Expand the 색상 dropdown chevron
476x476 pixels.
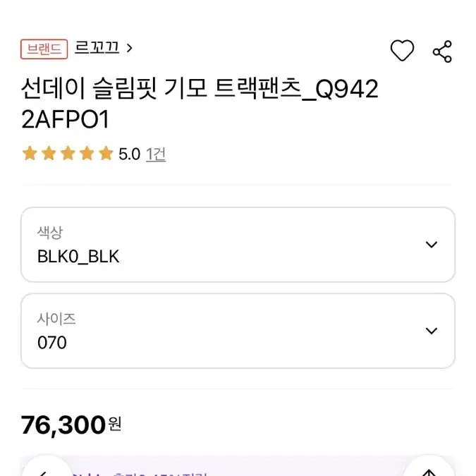(431, 245)
